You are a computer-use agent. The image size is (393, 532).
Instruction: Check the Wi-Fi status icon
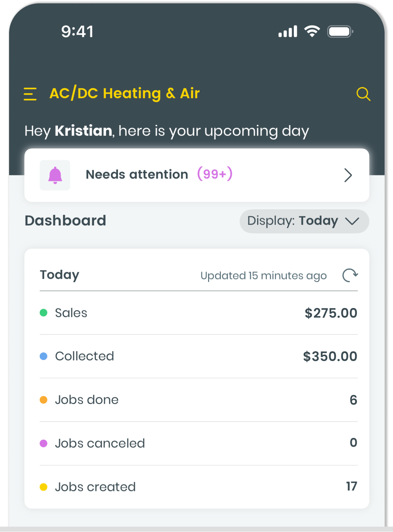312,31
